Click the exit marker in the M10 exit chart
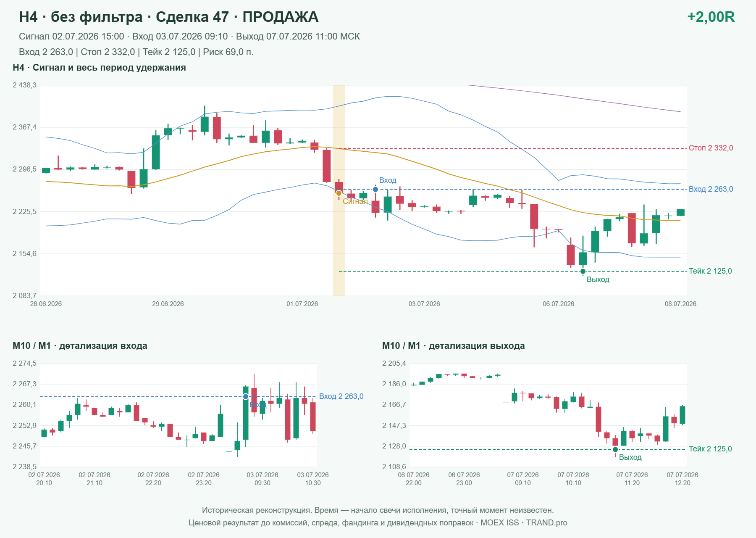The image size is (756, 538). 615,450
